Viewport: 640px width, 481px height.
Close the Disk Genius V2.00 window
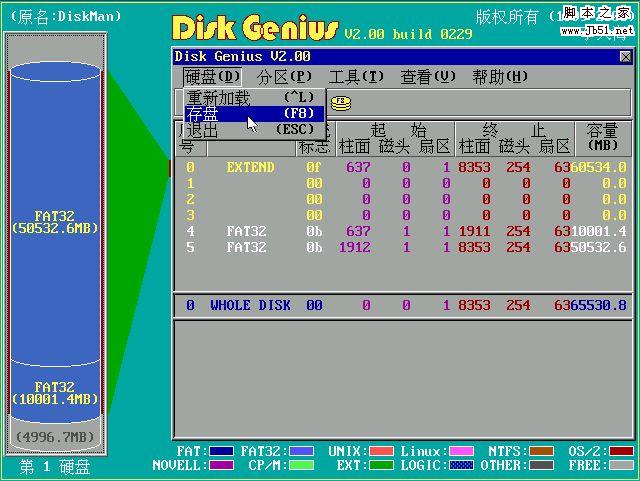coord(625,57)
